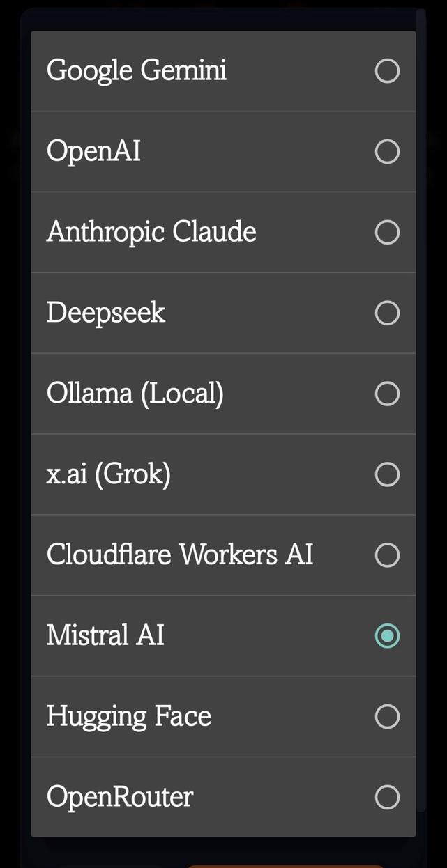Screen dimensions: 447x868
Task: Choose Cloudflare Workers AI radio button
Action: (387, 555)
